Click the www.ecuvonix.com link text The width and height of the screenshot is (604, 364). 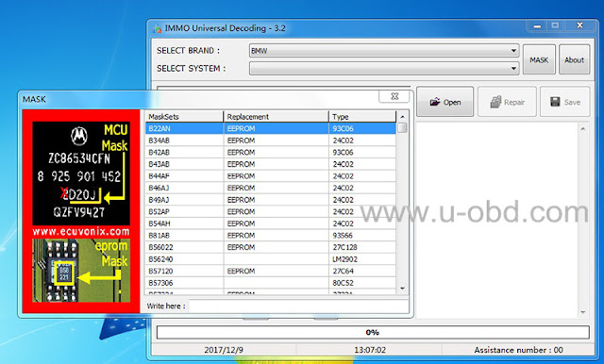point(81,232)
